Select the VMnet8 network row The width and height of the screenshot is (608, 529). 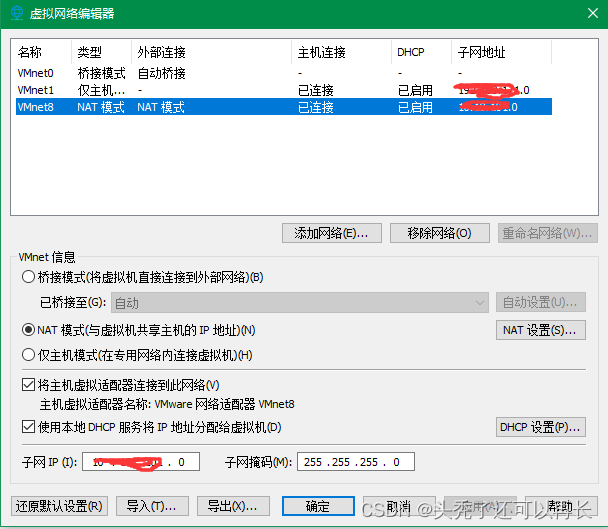click(x=284, y=107)
